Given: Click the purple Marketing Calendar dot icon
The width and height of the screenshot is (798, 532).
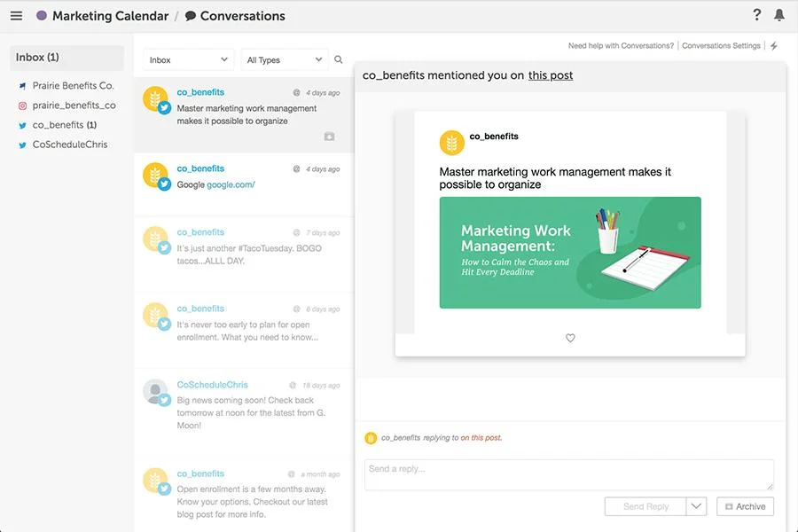Looking at the screenshot, I should point(42,16).
